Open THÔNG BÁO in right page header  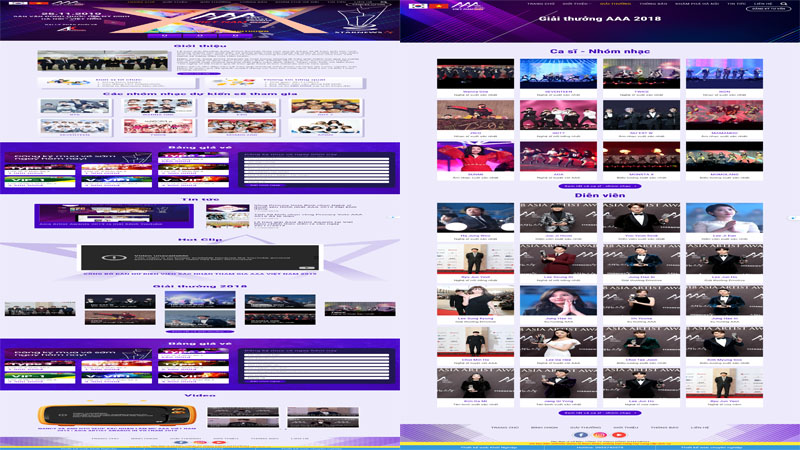tap(654, 4)
